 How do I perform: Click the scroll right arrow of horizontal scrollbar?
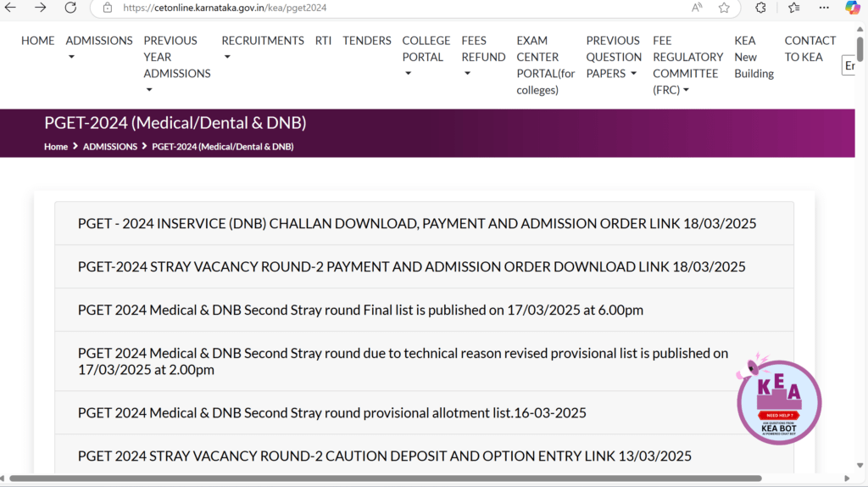click(x=847, y=479)
